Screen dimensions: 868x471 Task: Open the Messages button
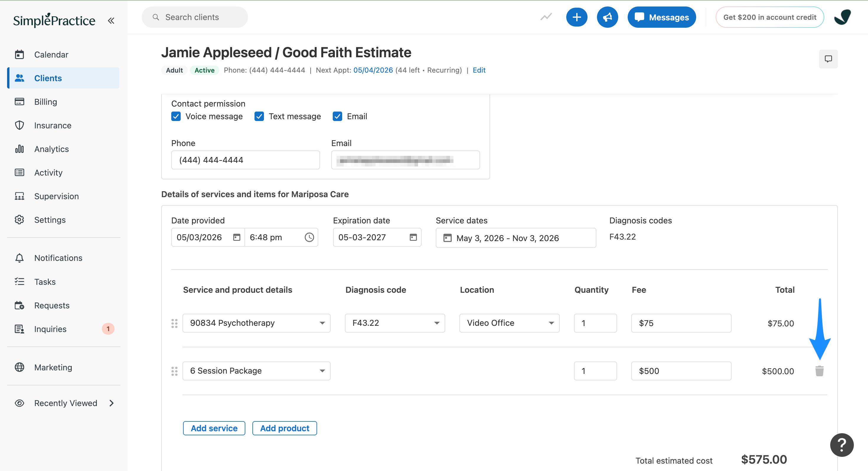[x=661, y=17]
